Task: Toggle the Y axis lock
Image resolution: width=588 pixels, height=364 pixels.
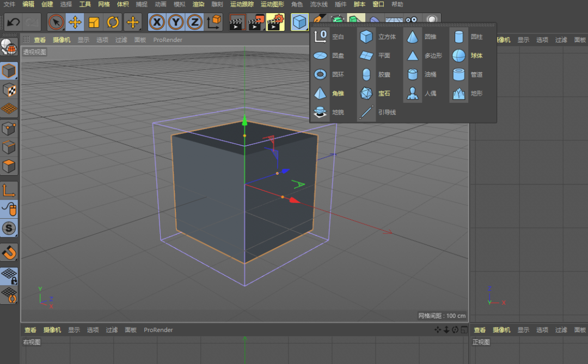Action: click(176, 22)
